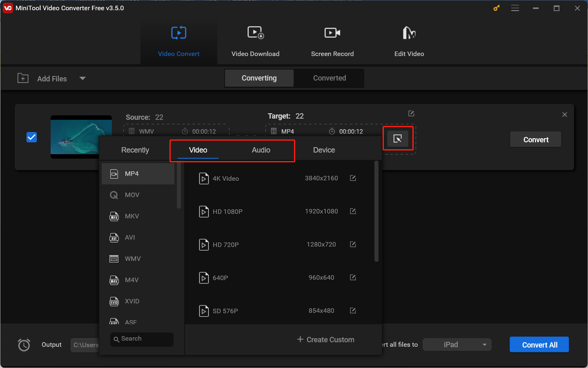Edit the 4K Video preset settings
The image size is (588, 368).
point(353,178)
